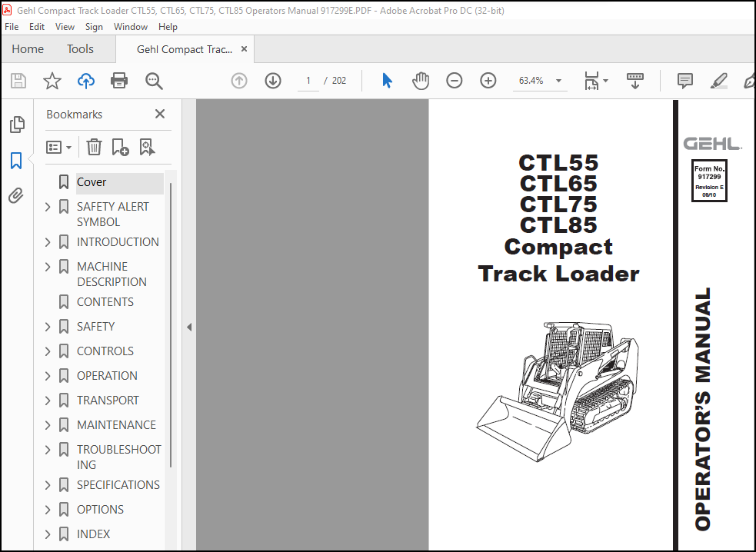The image size is (756, 552).
Task: Go to next page arrow
Action: 273,81
